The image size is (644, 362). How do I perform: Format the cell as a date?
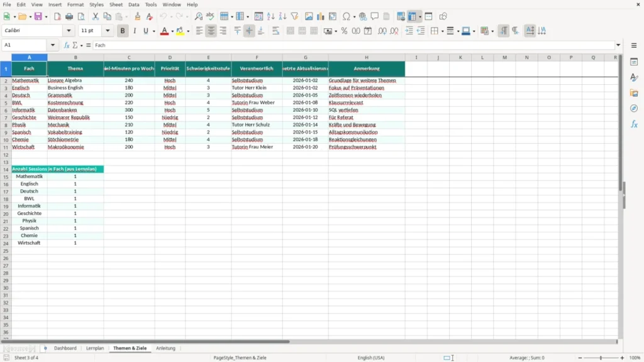[x=368, y=31]
